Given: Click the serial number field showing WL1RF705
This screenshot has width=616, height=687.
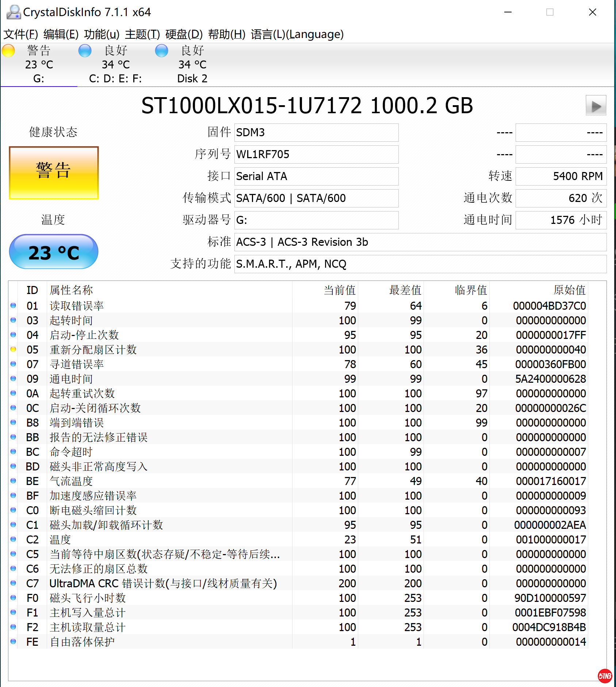Looking at the screenshot, I should (x=316, y=154).
